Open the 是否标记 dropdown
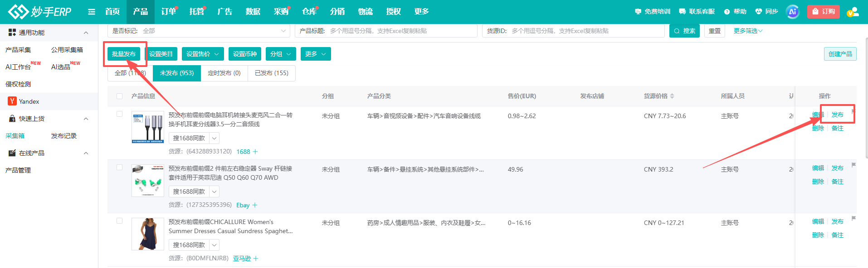Image resolution: width=868 pixels, height=268 pixels. click(199, 31)
